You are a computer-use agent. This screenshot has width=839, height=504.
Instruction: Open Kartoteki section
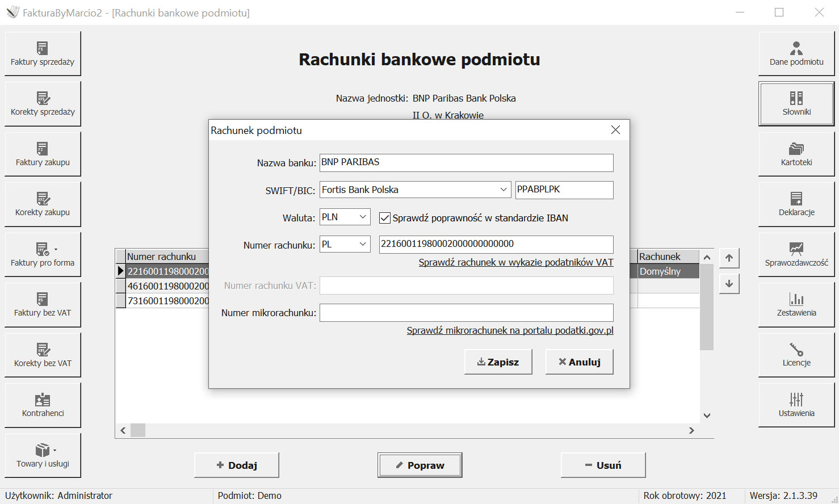point(796,154)
